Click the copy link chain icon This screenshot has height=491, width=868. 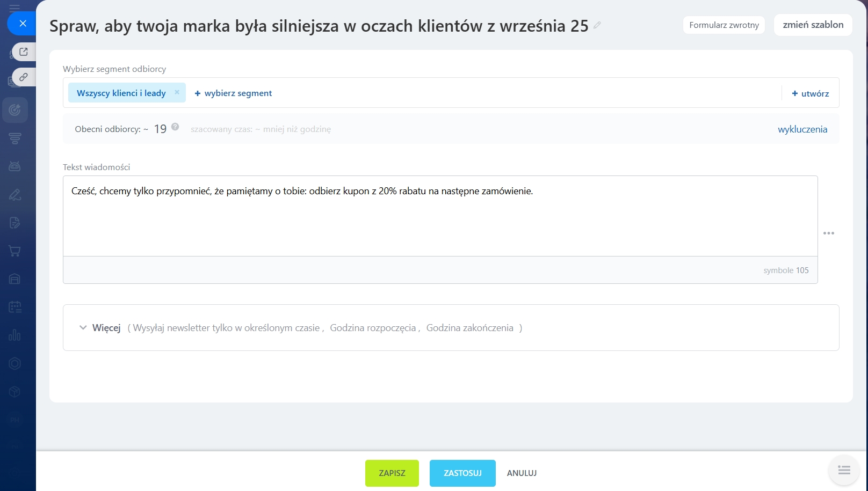24,77
